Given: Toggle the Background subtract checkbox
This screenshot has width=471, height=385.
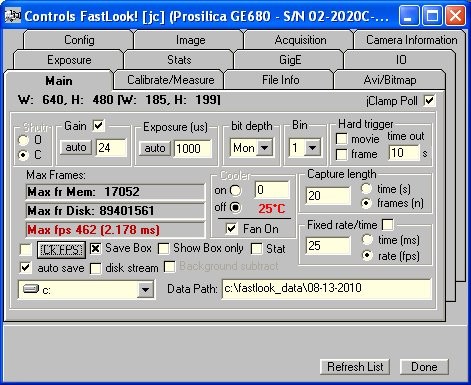Looking at the screenshot, I should tap(170, 267).
